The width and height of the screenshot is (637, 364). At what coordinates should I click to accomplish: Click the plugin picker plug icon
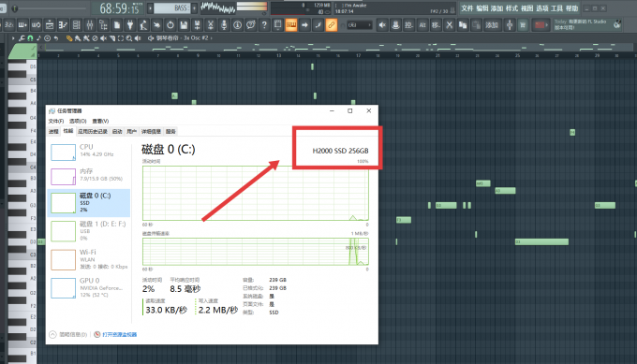(x=130, y=25)
